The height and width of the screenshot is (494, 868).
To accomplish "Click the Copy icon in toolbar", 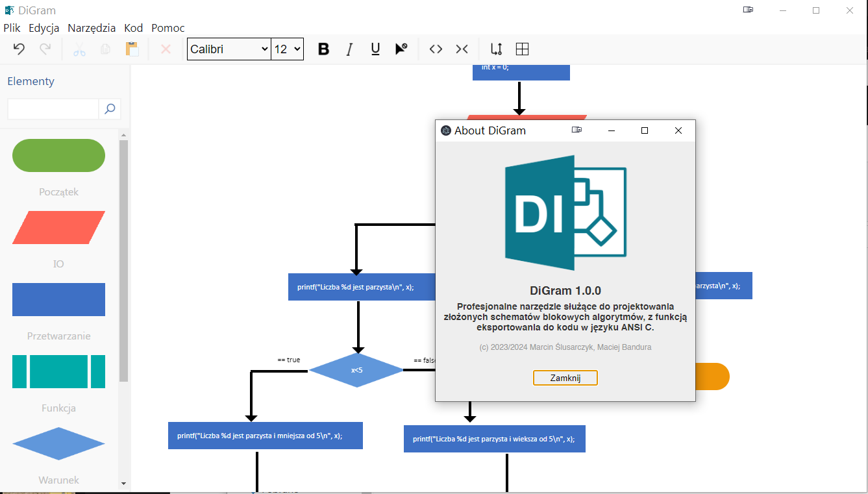I will pyautogui.click(x=105, y=49).
